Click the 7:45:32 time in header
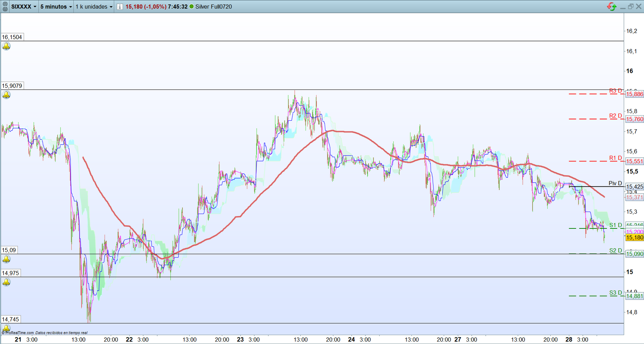The height and width of the screenshot is (344, 644). click(x=178, y=7)
